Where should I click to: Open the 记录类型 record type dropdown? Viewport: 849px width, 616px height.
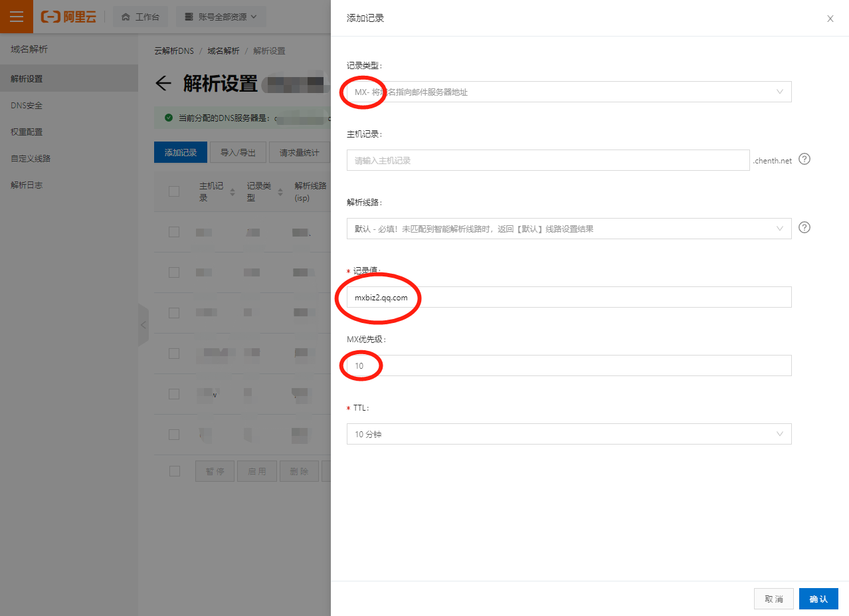tap(569, 92)
